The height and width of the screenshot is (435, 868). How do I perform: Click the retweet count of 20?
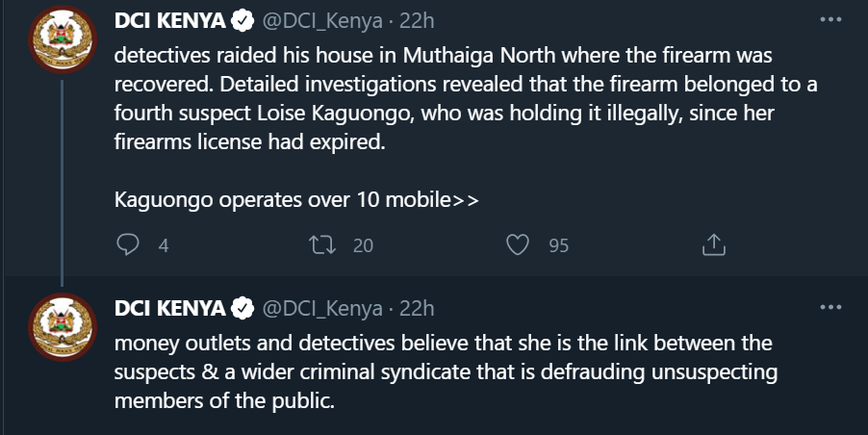click(x=363, y=245)
